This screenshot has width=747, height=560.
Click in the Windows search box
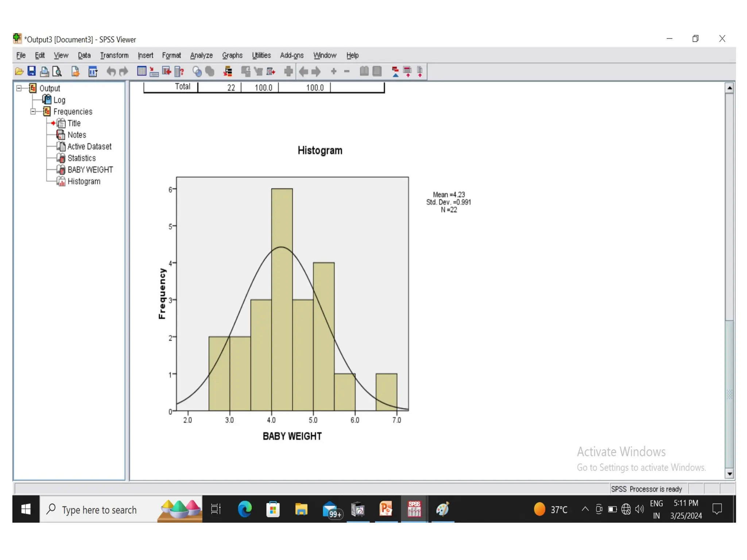click(x=99, y=510)
